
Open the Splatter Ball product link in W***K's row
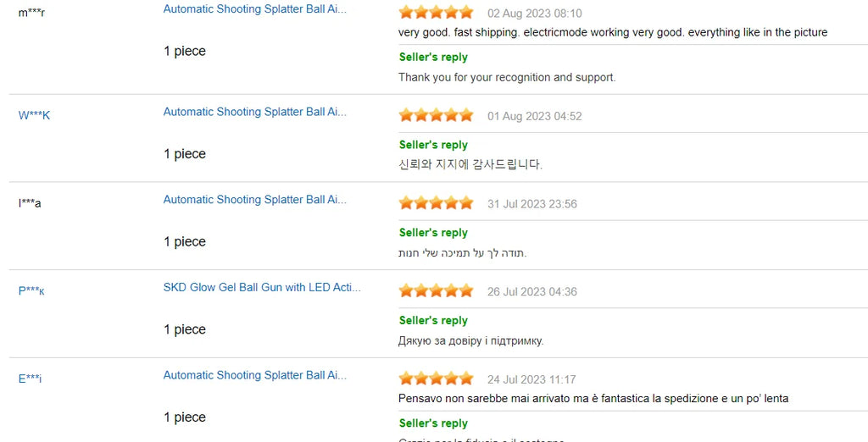click(x=254, y=112)
